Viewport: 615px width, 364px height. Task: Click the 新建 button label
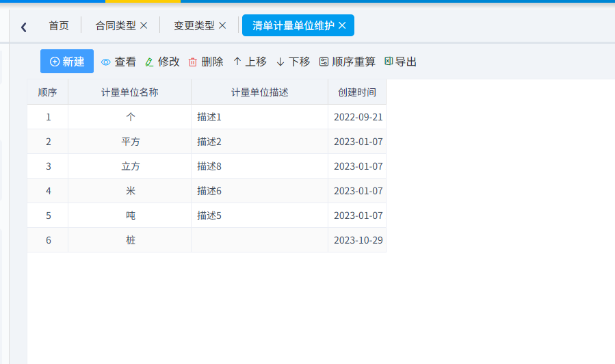click(x=73, y=62)
